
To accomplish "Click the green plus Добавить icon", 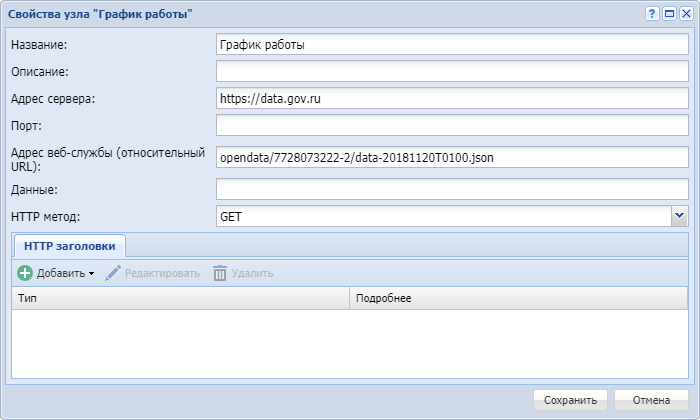I will [x=25, y=273].
